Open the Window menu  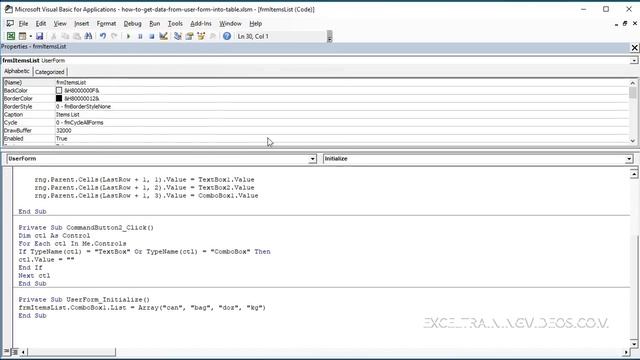tap(230, 24)
